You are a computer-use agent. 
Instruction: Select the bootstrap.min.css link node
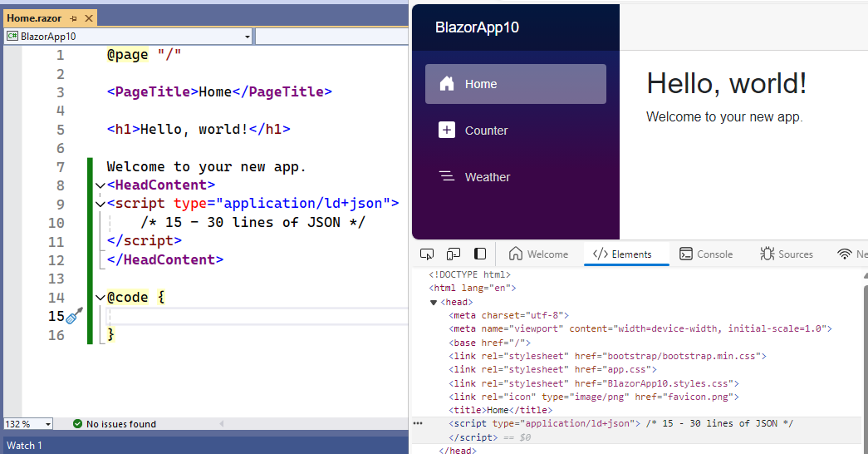pyautogui.click(x=607, y=357)
